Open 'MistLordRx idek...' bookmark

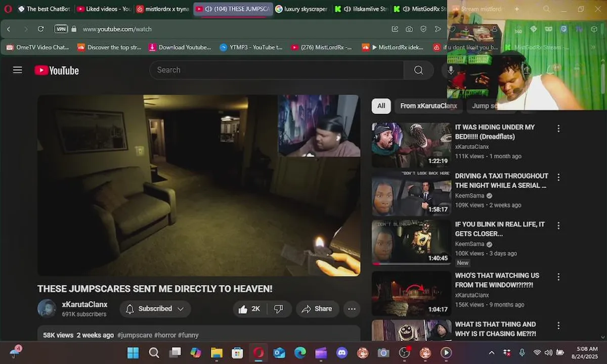click(393, 47)
